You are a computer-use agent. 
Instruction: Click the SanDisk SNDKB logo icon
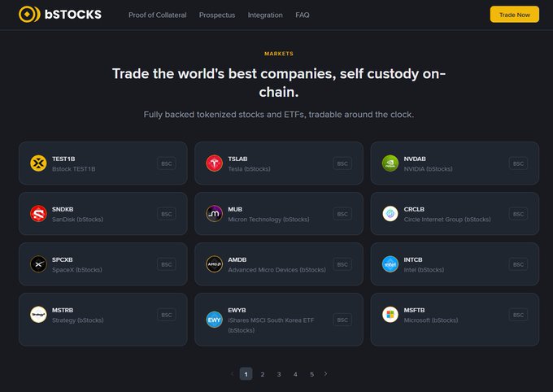click(x=38, y=214)
